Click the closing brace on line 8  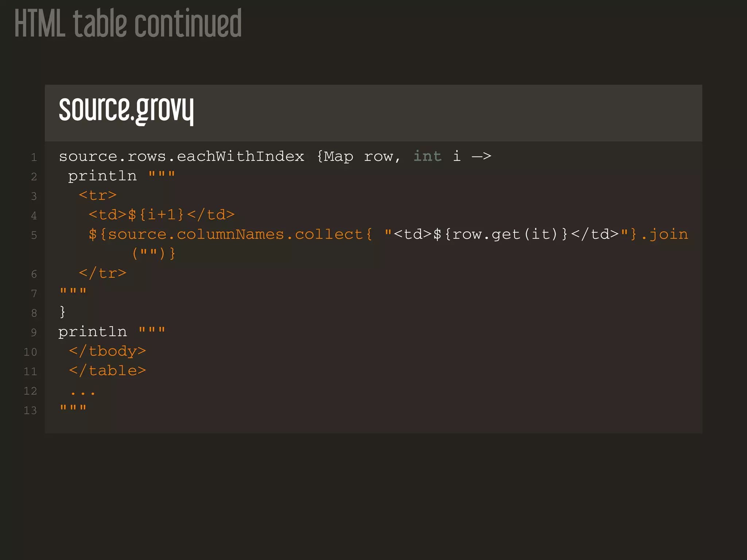pyautogui.click(x=62, y=312)
